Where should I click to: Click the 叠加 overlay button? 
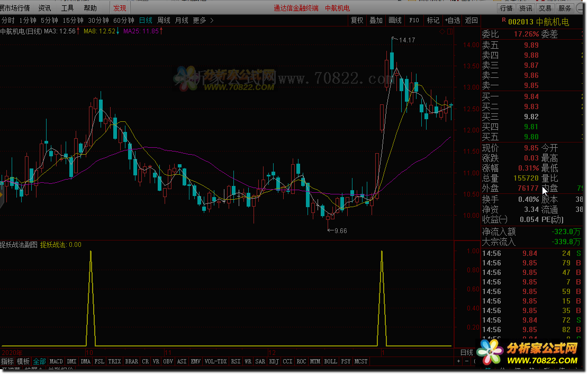376,20
